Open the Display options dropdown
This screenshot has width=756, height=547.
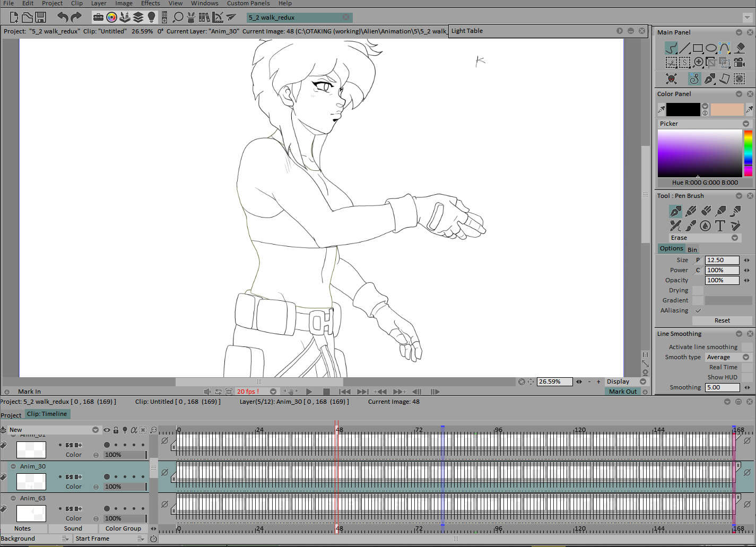click(627, 381)
